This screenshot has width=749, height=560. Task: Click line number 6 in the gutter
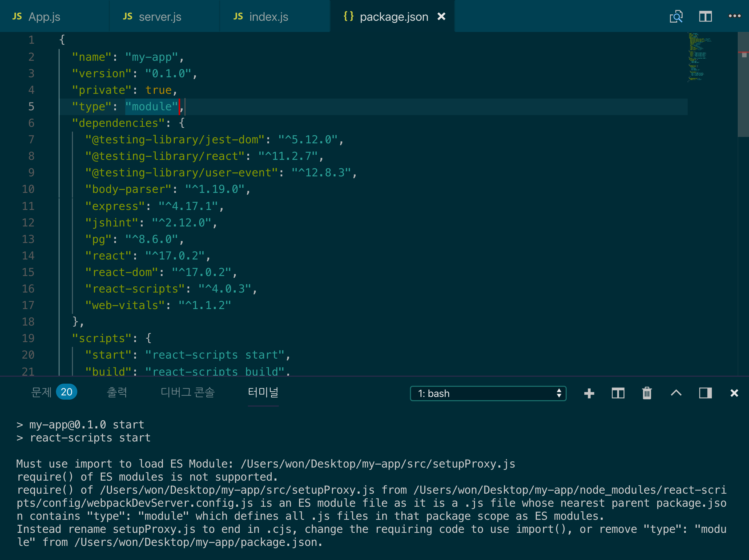(31, 123)
